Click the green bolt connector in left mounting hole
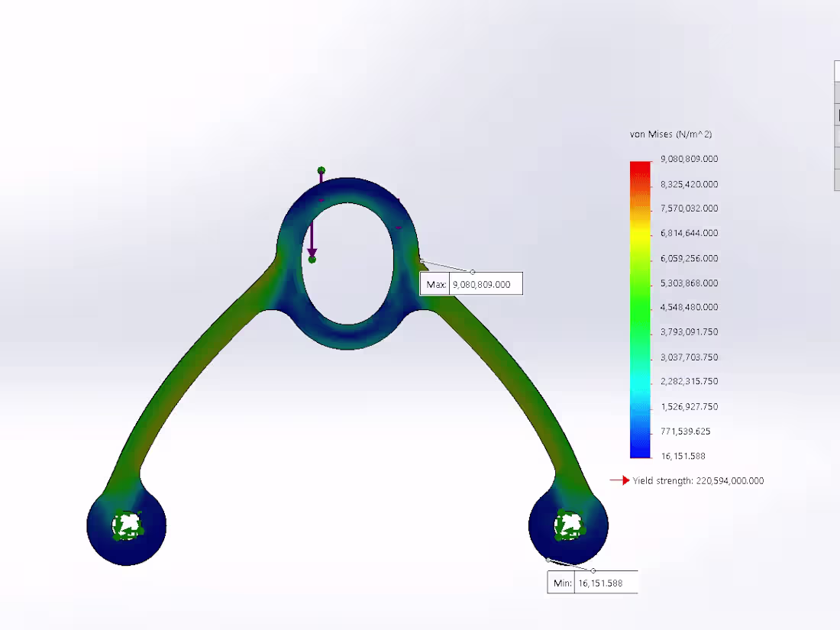The image size is (840, 630). 126,525
